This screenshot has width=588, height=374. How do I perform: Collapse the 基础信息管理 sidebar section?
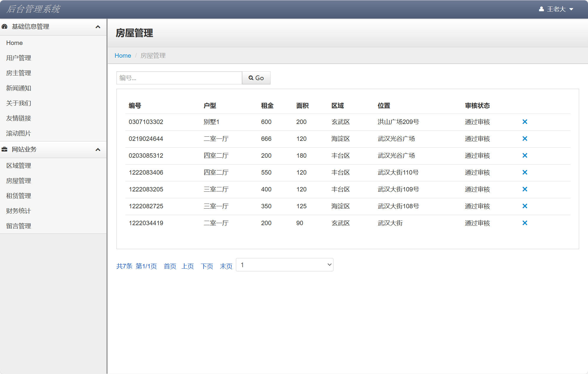click(x=98, y=27)
